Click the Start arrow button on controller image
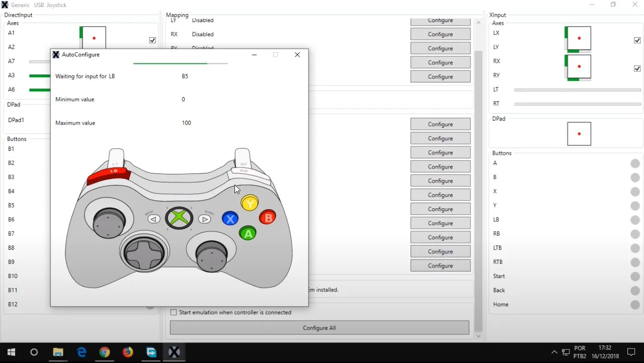 click(x=204, y=219)
